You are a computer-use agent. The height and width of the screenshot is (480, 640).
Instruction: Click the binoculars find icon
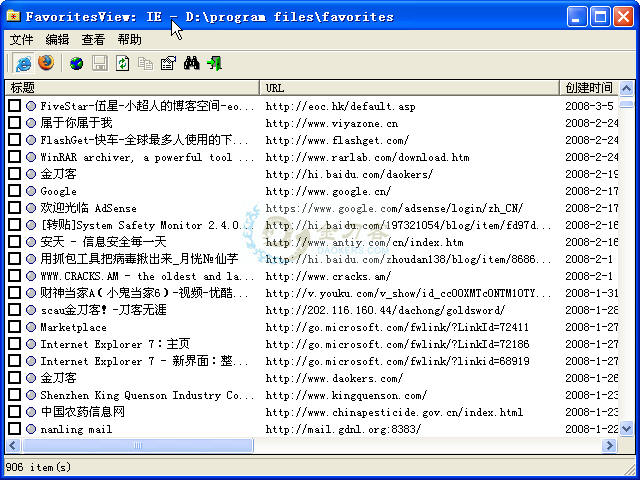[x=191, y=63]
